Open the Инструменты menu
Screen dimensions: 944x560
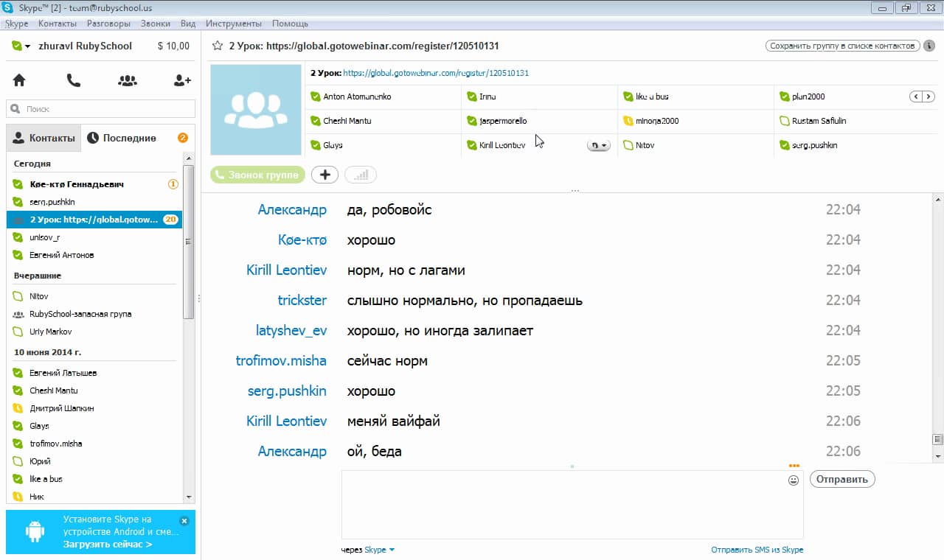point(234,24)
